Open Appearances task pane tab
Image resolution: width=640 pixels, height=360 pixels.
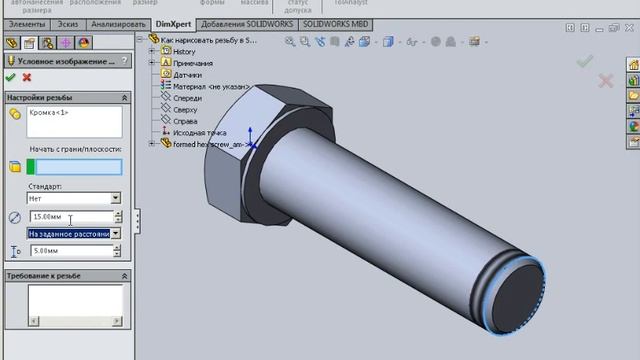click(633, 127)
